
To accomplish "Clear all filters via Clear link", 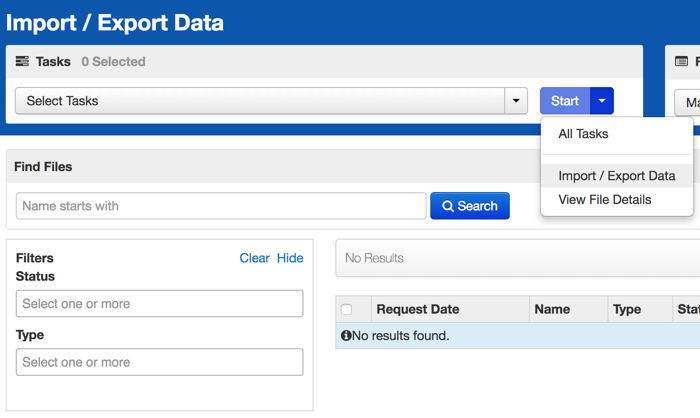I will point(254,258).
